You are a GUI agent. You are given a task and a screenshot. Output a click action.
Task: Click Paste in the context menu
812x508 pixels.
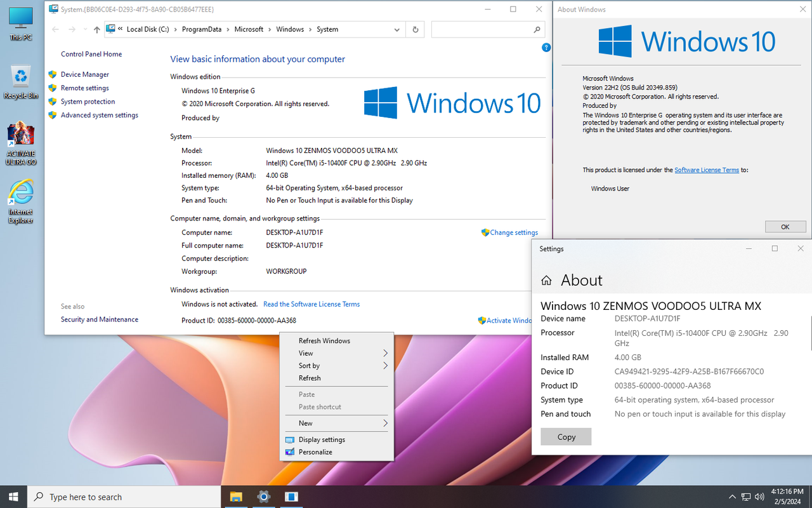point(336,394)
